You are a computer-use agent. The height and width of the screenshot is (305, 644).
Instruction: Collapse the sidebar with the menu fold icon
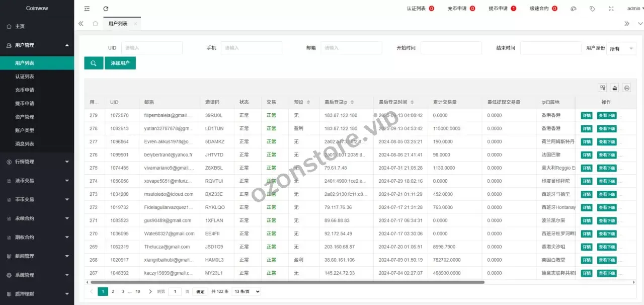click(x=87, y=9)
